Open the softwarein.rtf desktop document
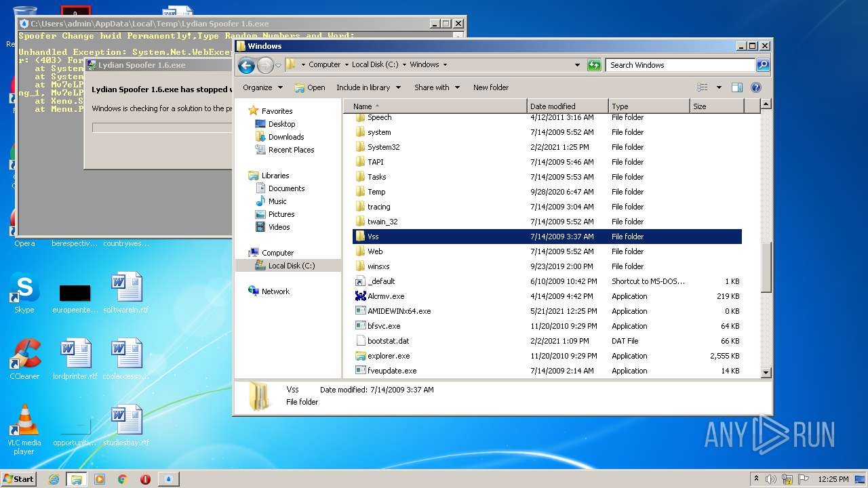 pyautogui.click(x=126, y=293)
